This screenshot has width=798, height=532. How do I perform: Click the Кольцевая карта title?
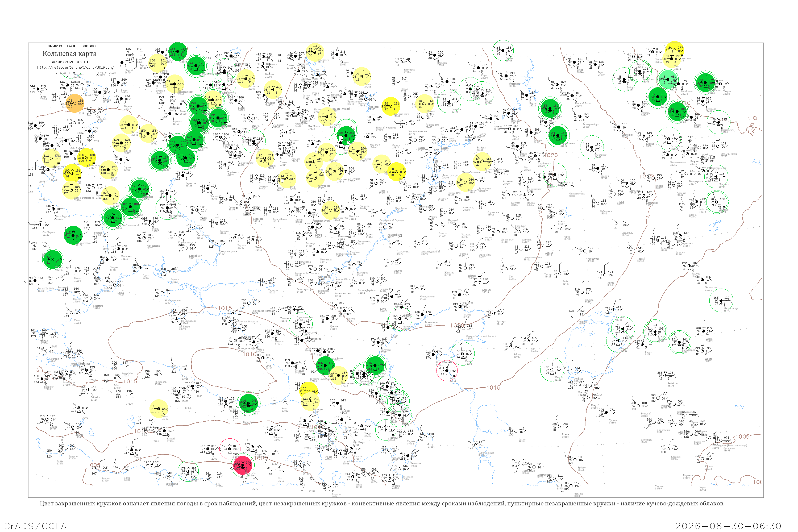pos(69,54)
